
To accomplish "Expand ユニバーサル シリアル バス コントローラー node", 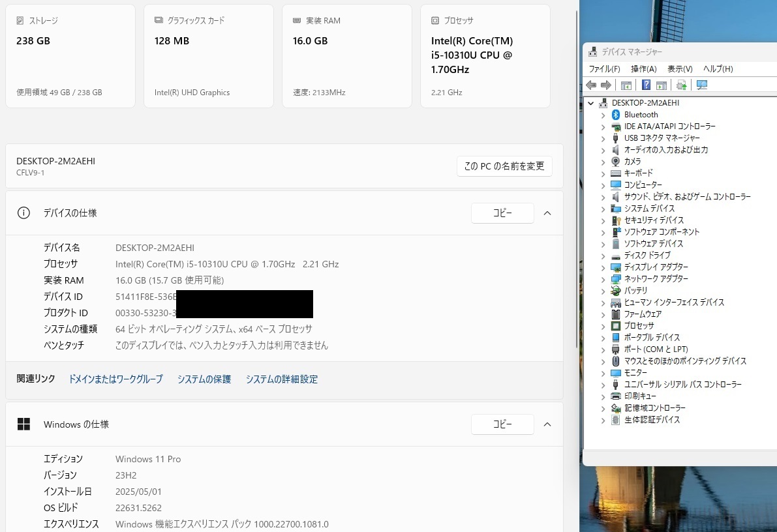I will [x=603, y=385].
